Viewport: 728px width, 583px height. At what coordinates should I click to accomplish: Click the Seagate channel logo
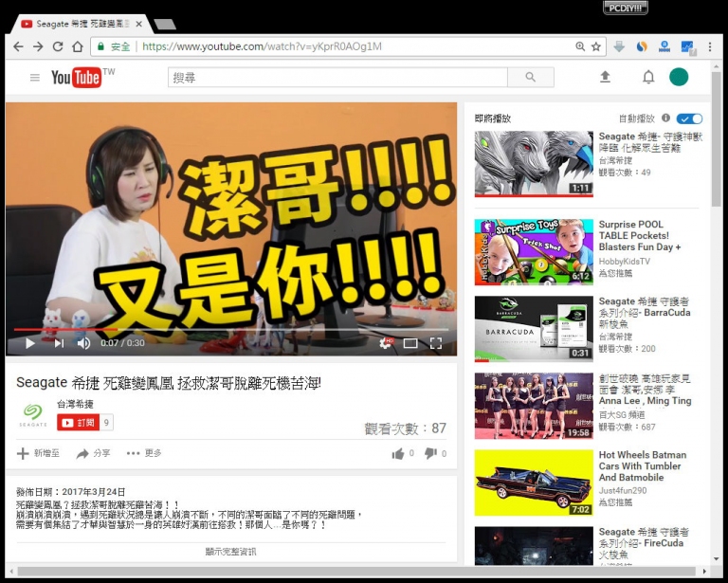[33, 415]
